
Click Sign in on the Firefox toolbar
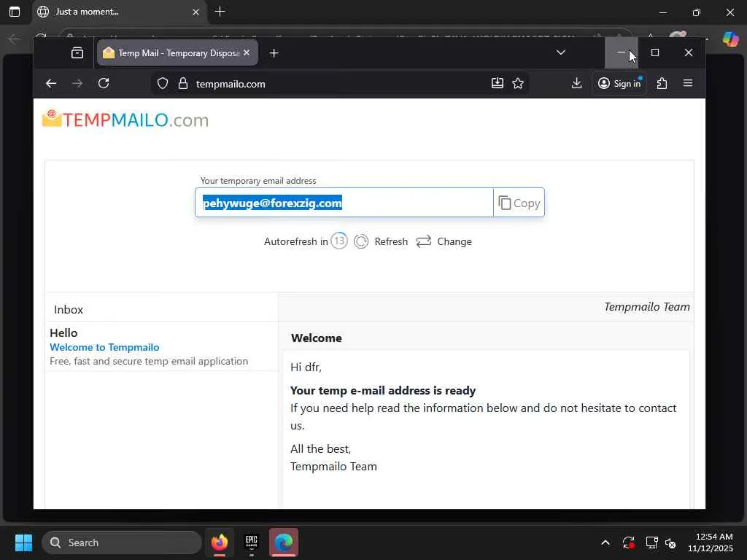click(x=619, y=83)
